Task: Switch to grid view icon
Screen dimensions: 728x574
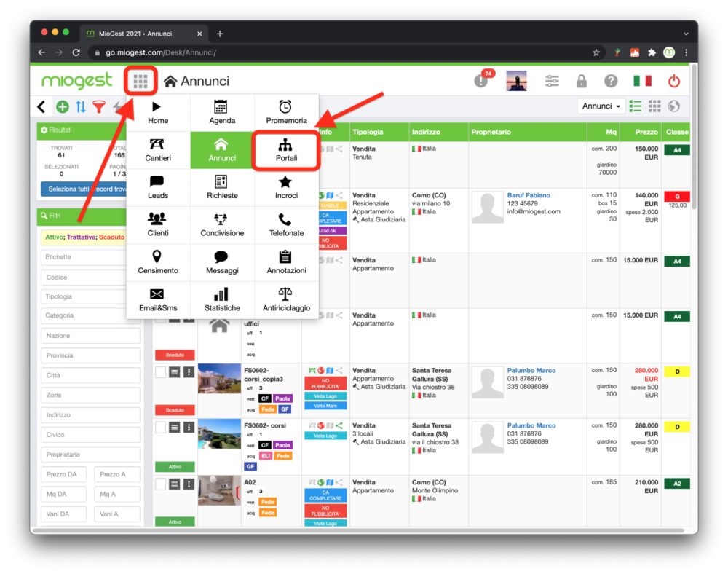Action: [x=654, y=106]
